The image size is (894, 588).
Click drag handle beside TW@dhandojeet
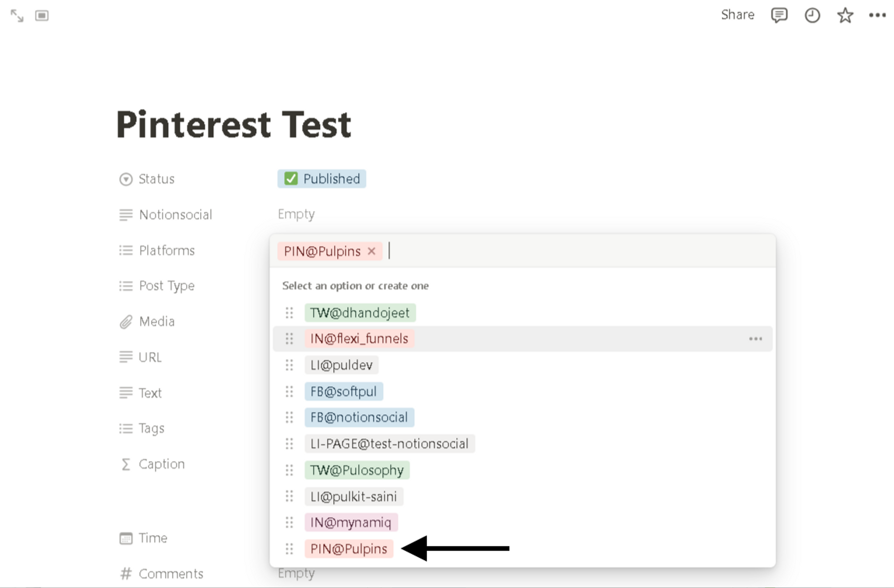[289, 313]
